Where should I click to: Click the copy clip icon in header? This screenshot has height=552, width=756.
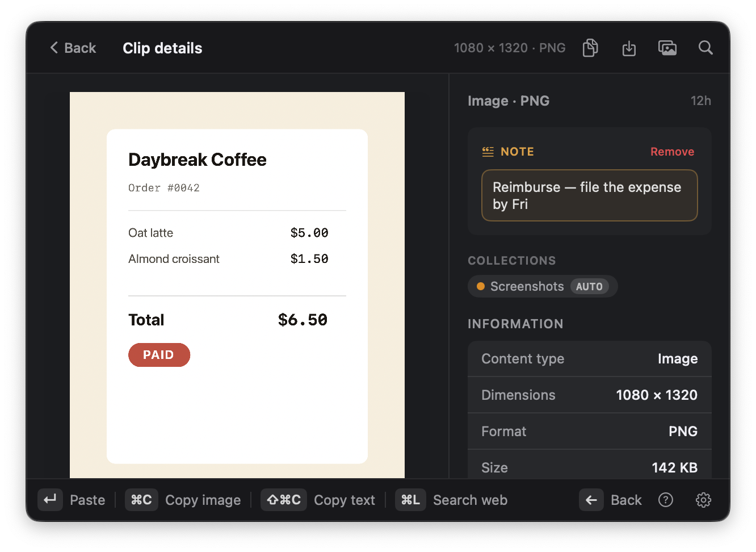(x=590, y=48)
